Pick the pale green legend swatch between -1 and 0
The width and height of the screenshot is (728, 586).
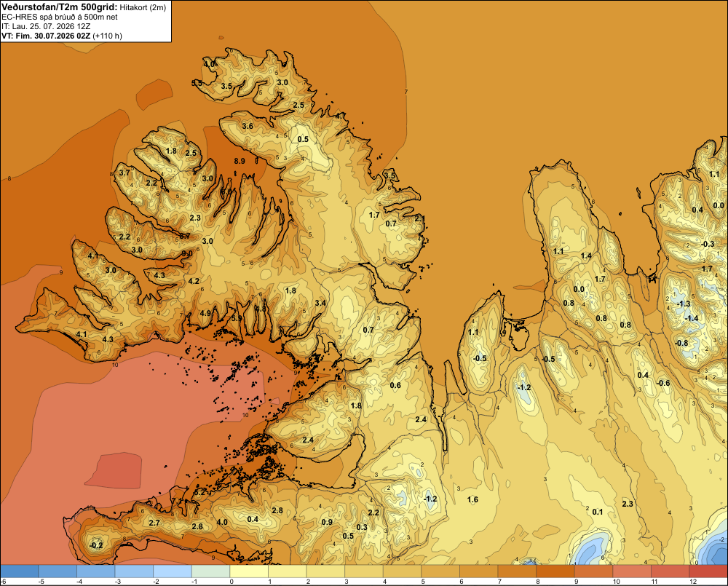coord(211,571)
